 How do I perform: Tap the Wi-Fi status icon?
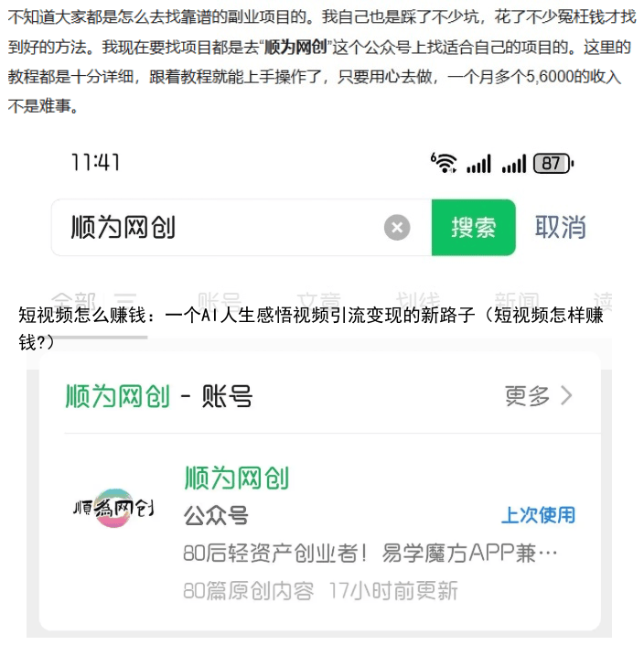tap(444, 163)
